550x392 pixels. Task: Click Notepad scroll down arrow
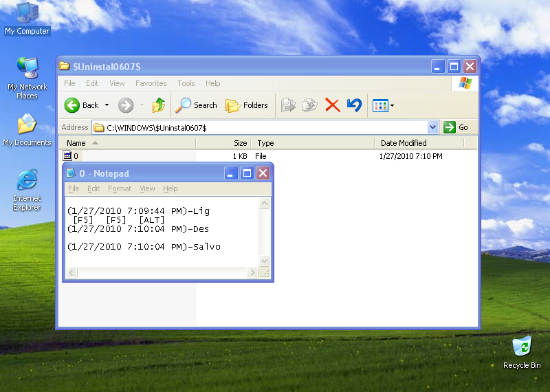coord(264,261)
